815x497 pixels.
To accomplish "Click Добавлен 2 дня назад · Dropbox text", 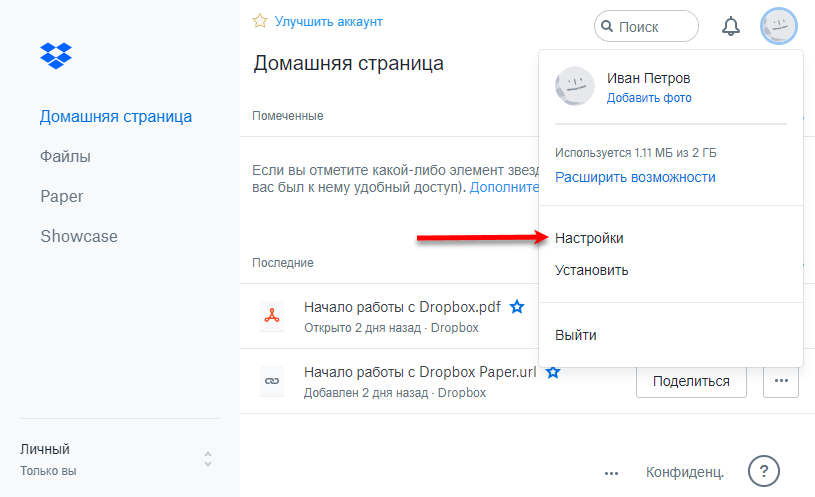I will pos(395,393).
